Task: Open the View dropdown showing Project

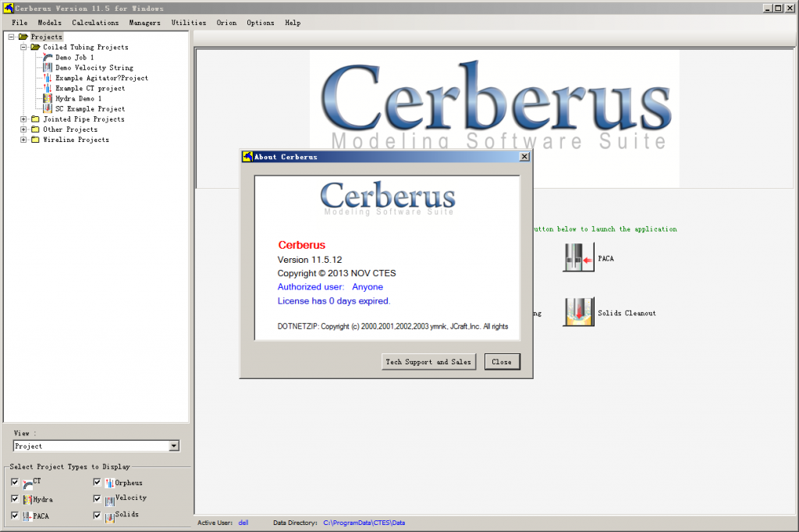Action: [x=174, y=446]
